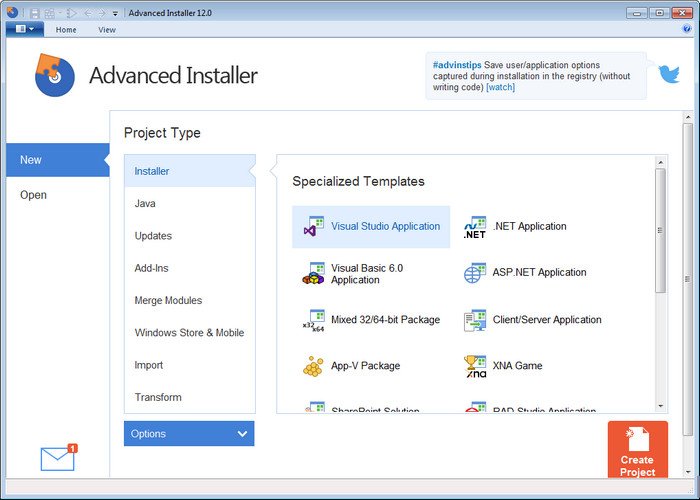Click the Client/Server Application label
700x500 pixels.
(547, 320)
